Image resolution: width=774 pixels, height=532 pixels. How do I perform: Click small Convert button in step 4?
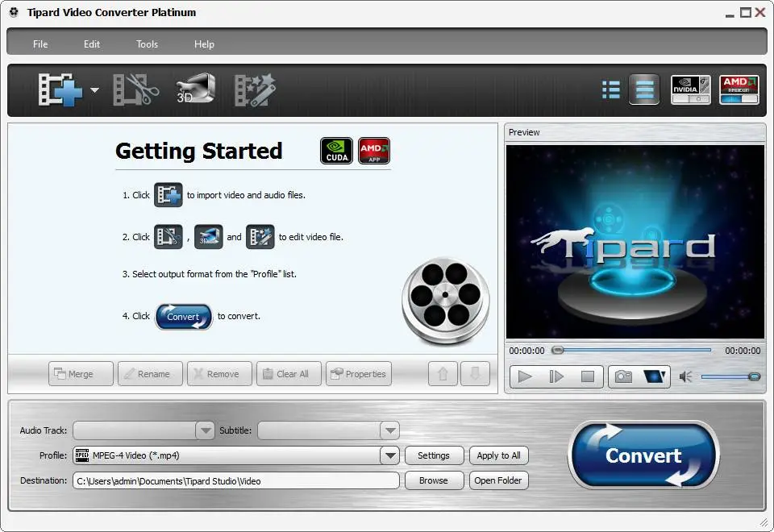coord(184,316)
